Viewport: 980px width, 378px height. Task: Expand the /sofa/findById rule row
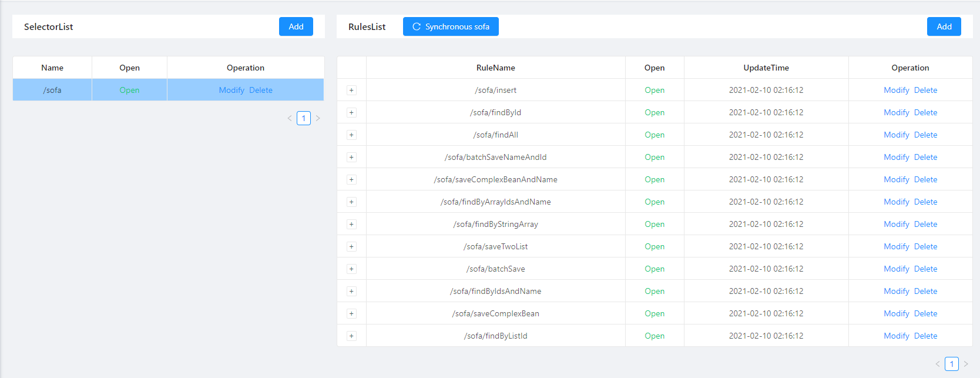pos(351,112)
